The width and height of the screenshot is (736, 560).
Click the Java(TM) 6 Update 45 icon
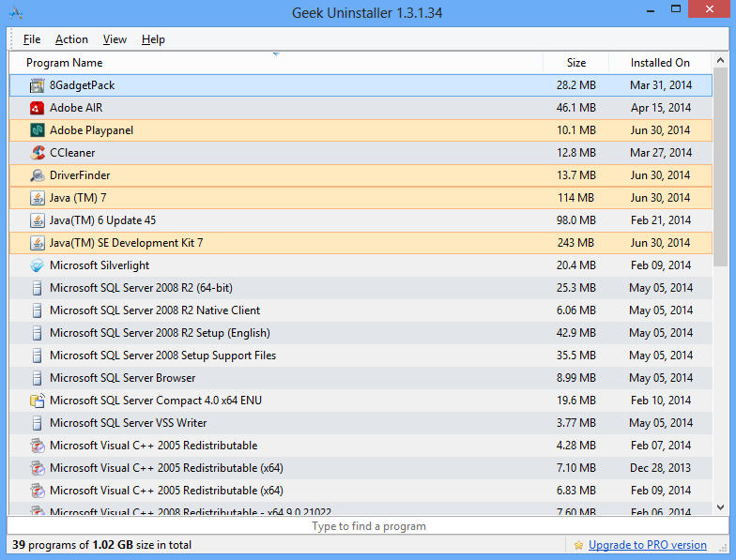coord(38,220)
